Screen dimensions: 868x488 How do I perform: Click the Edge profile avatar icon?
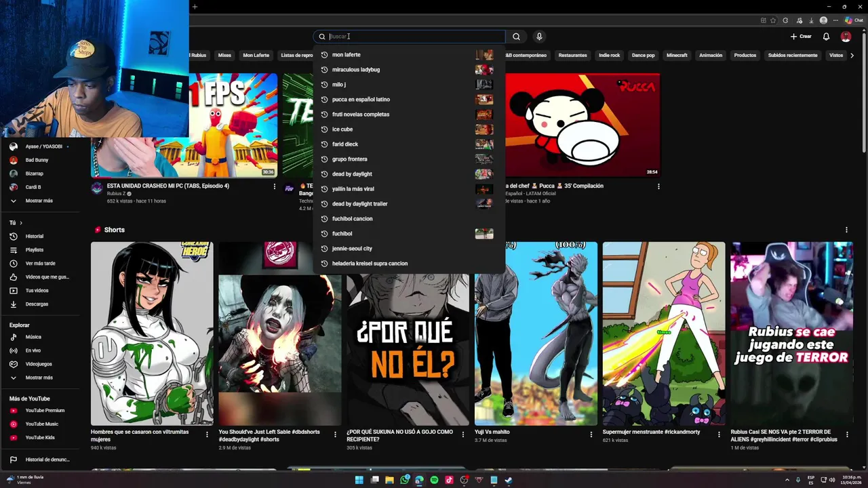(823, 20)
